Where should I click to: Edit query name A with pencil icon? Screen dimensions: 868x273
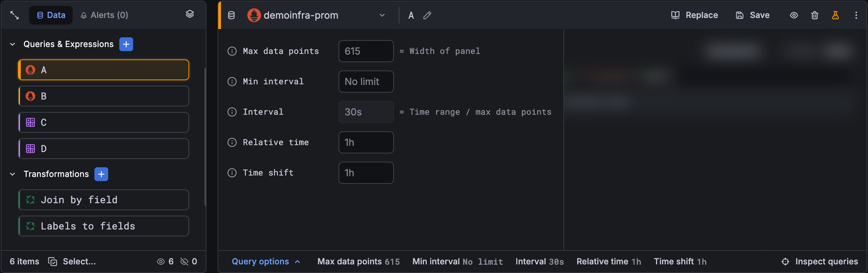[427, 15]
